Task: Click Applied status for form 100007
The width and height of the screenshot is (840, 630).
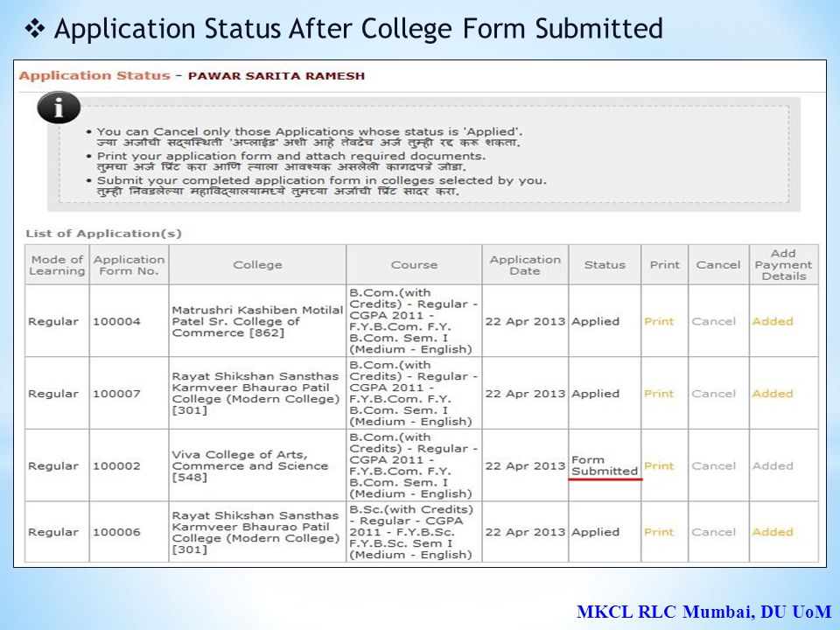Action: point(605,393)
